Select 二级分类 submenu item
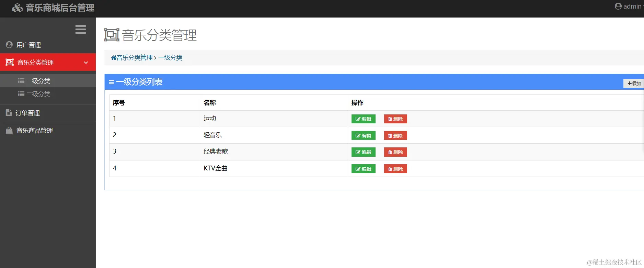The image size is (644, 268). coord(48,94)
